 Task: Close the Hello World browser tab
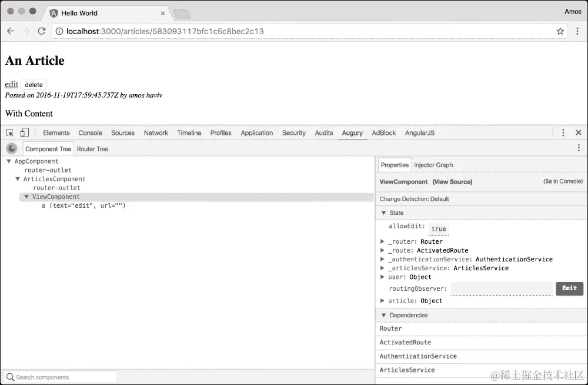[x=163, y=13]
